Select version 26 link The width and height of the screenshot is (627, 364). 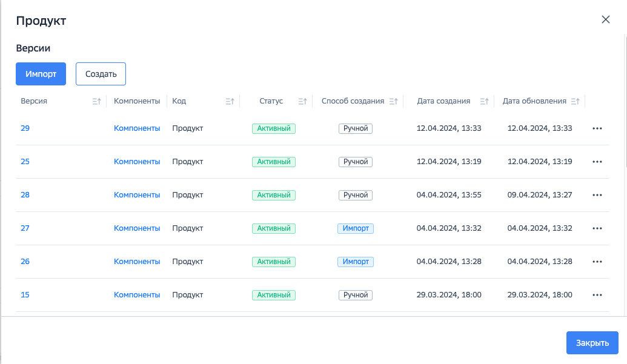(25, 262)
